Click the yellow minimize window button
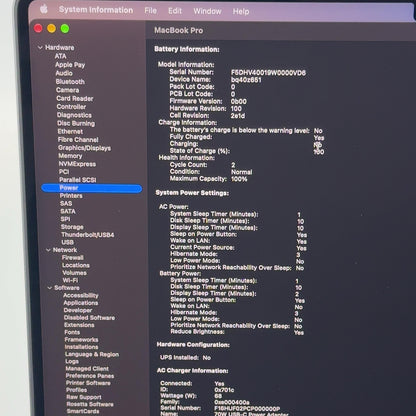This screenshot has height=416, width=416. pos(51,29)
